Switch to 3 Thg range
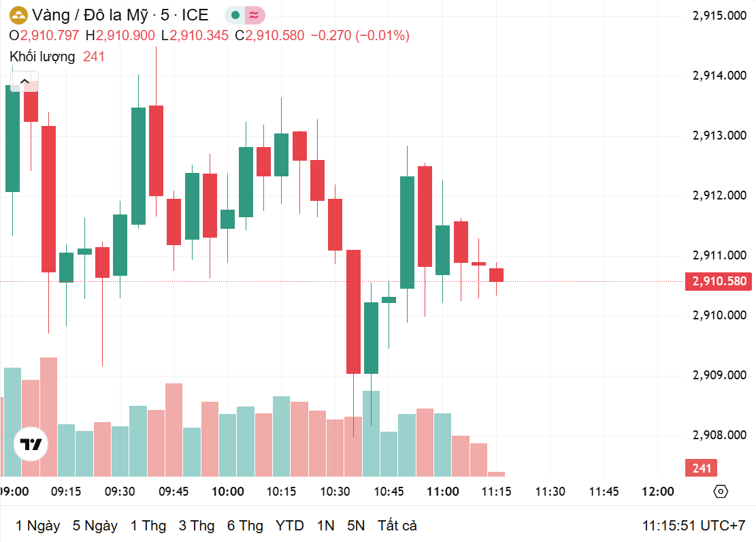This screenshot has height=542, width=756. click(x=196, y=525)
